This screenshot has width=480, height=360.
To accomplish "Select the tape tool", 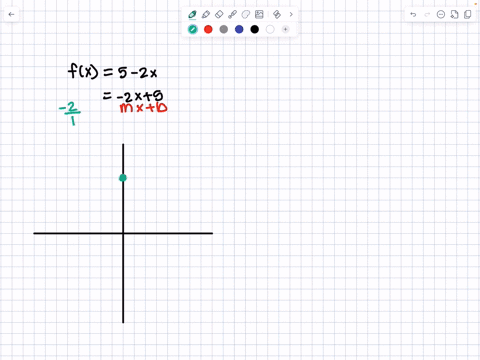I will [x=232, y=14].
